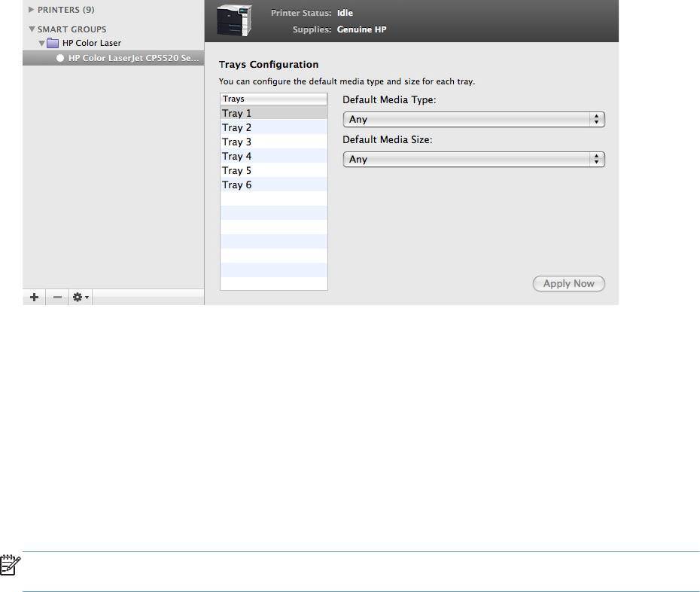Click the SMART GROUPS label
This screenshot has width=700, height=592.
tap(72, 29)
